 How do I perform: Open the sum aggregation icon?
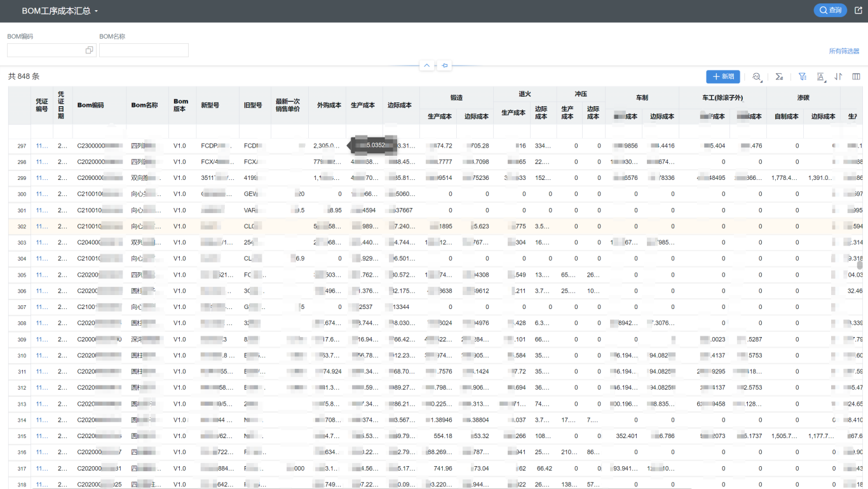point(779,76)
